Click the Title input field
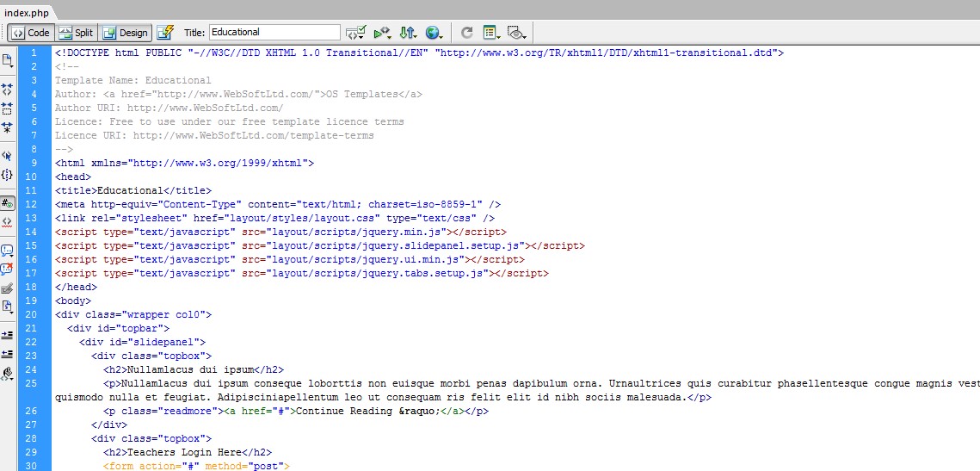Image resolution: width=980 pixels, height=471 pixels. 275,33
